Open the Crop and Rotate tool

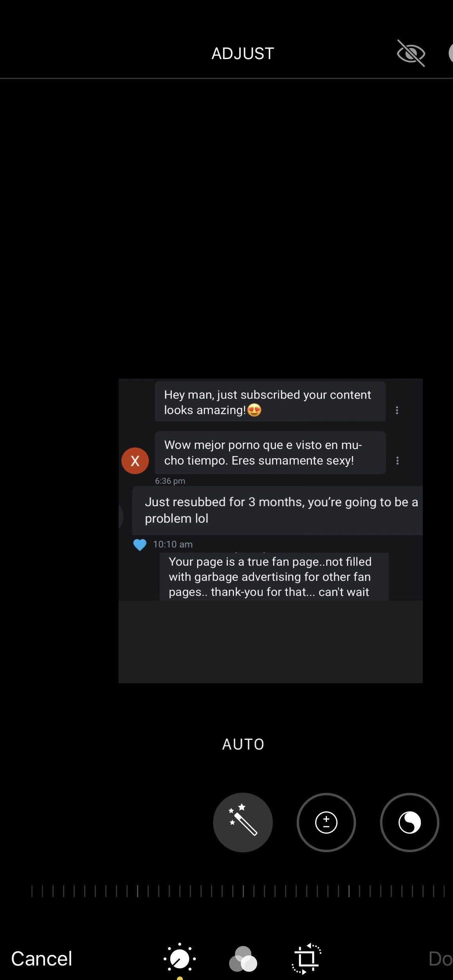tap(307, 959)
